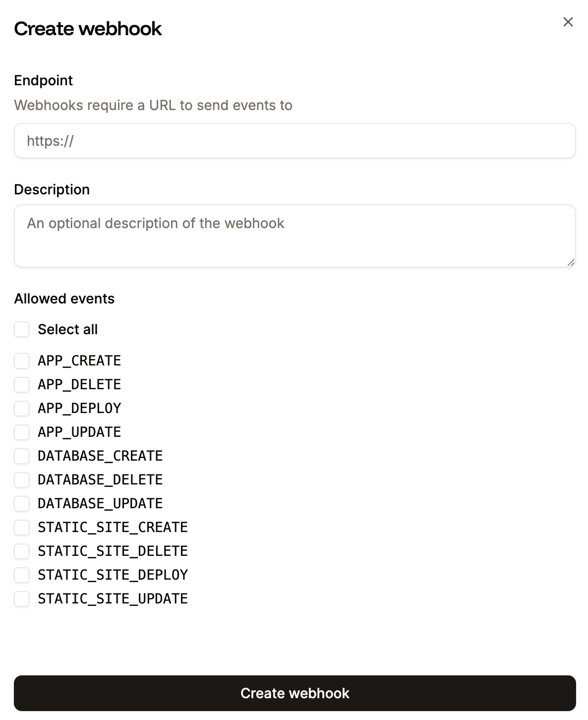The image size is (588, 720).
Task: Check the APP_DEPLOY checkbox
Action: (22, 408)
